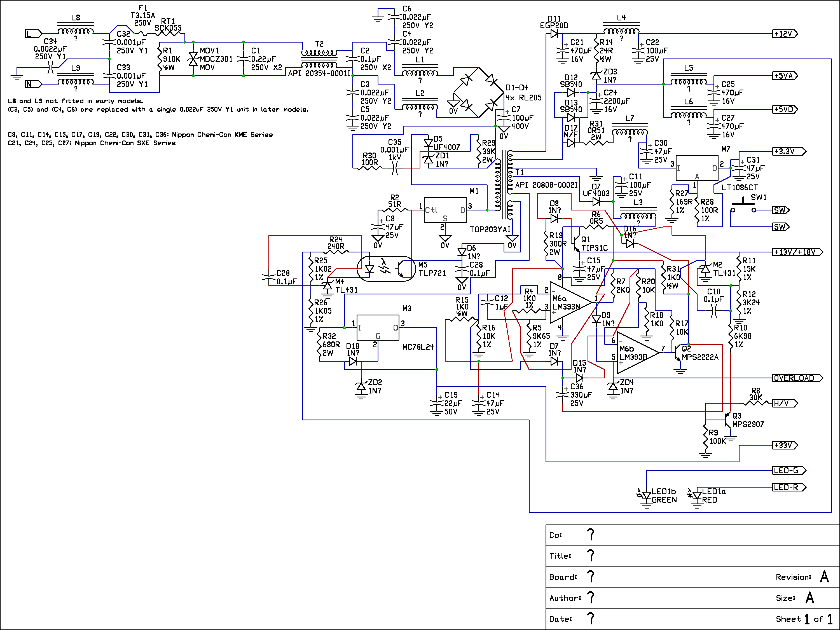Click the Q2 MPS2222A transistor symbol

click(x=677, y=353)
